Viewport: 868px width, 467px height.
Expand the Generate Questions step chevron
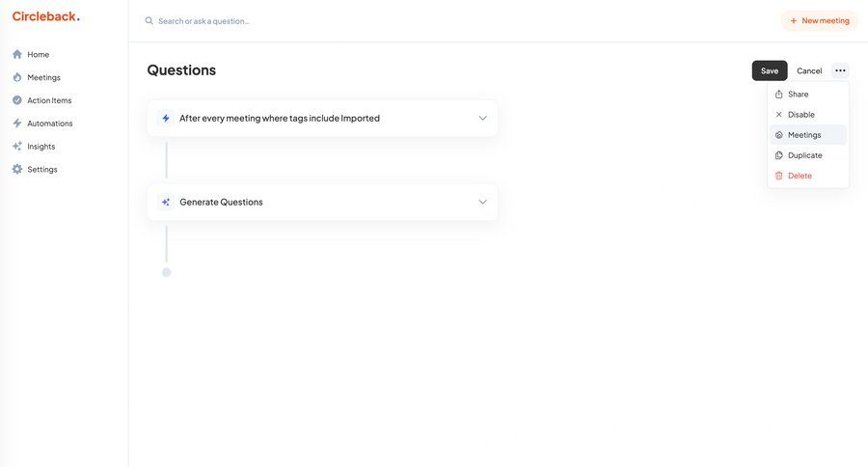482,203
